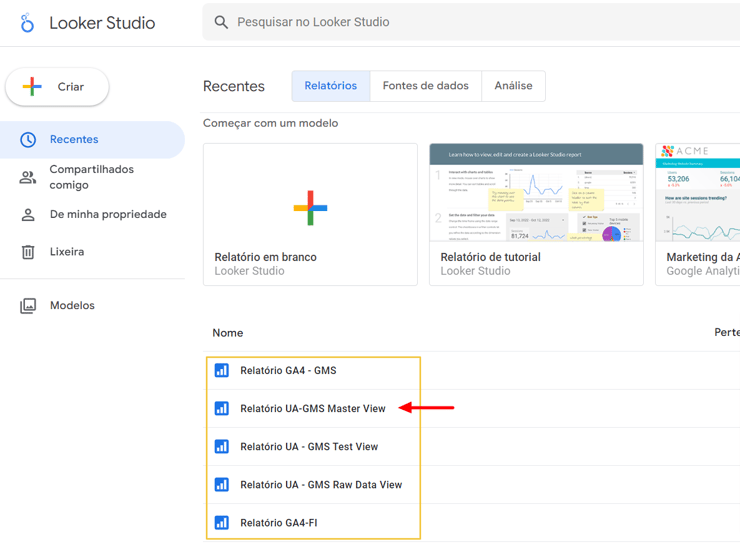The width and height of the screenshot is (740, 547).
Task: Switch to the Relatórios tab
Action: click(331, 86)
